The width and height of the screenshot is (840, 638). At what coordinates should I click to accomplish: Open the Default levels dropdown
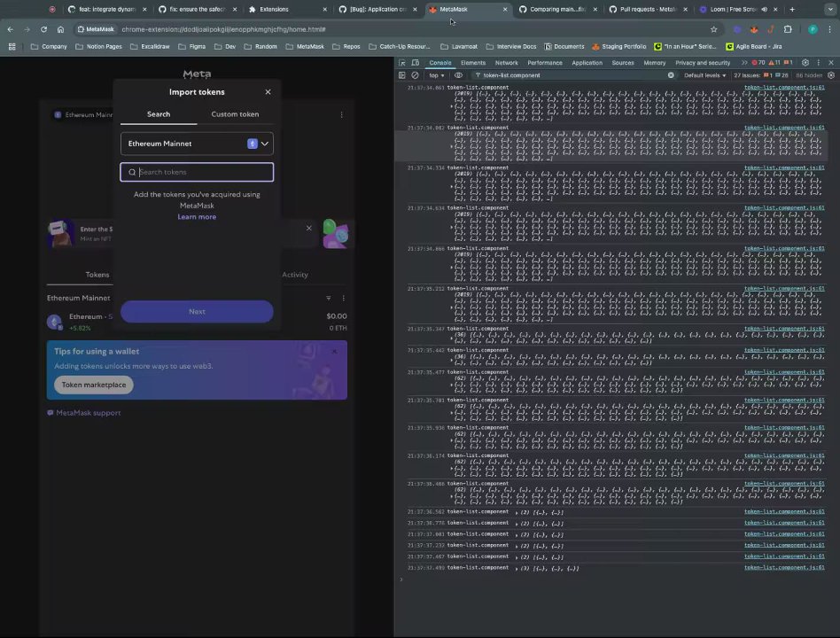coord(705,75)
